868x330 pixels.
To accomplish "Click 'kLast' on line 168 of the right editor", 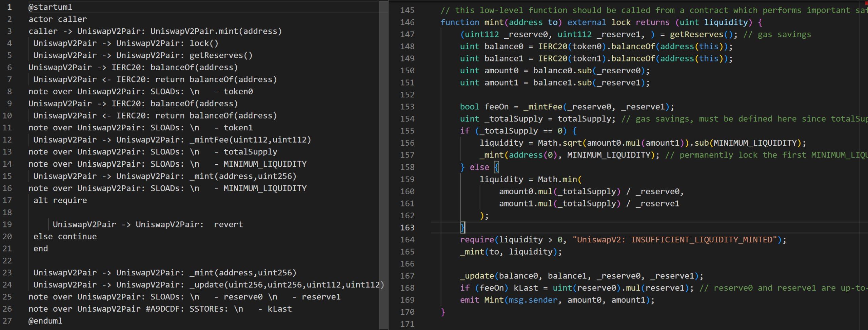I will pyautogui.click(x=526, y=288).
